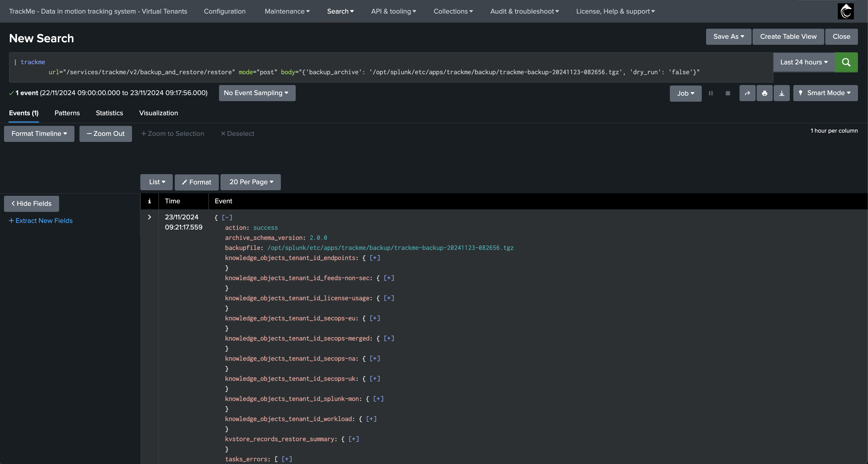Open the Last 24 hours time picker
Image resolution: width=868 pixels, height=464 pixels.
click(804, 62)
